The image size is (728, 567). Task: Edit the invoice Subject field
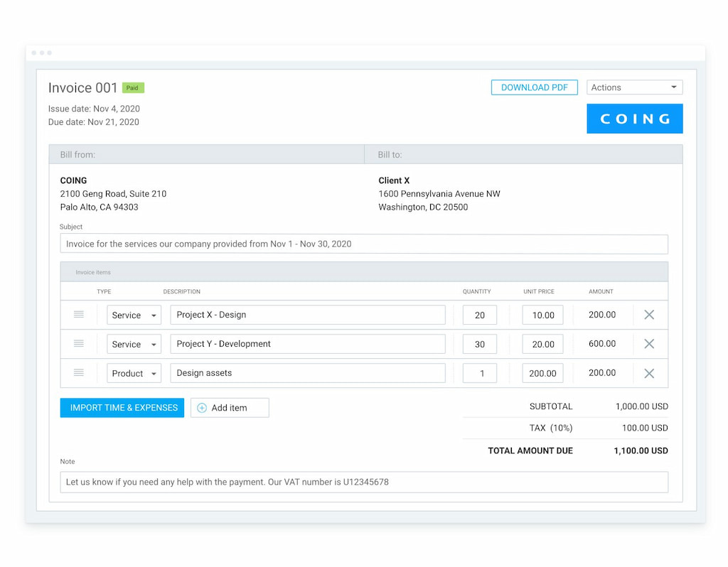363,244
